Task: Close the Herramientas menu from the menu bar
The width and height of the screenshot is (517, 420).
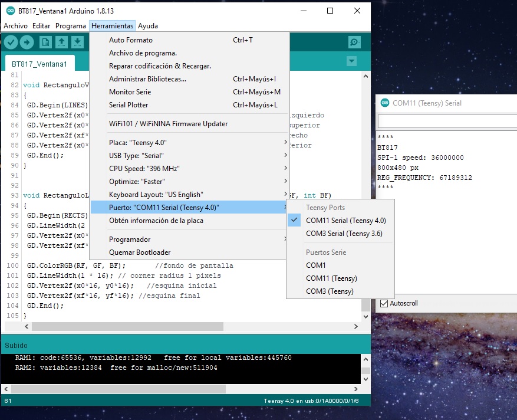Action: [x=112, y=26]
